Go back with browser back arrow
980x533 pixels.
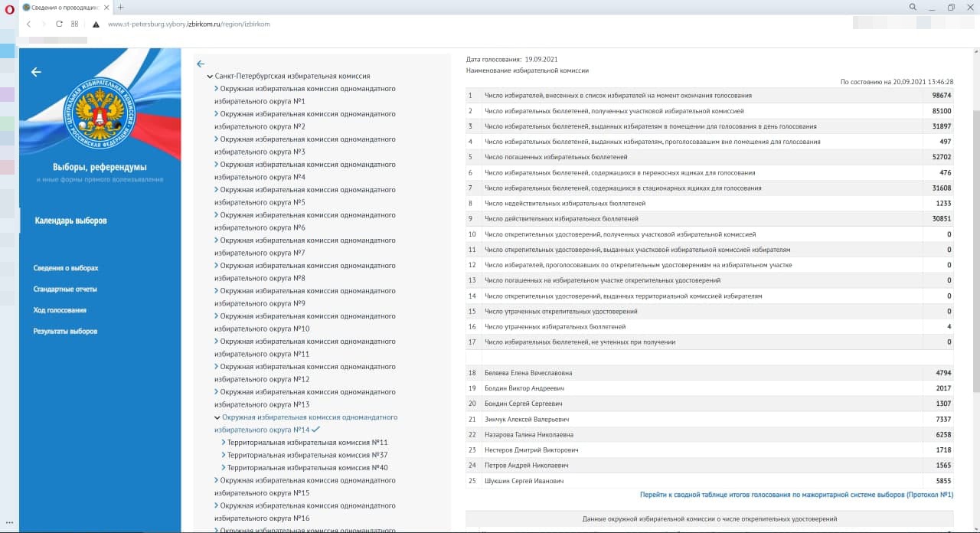[28, 24]
